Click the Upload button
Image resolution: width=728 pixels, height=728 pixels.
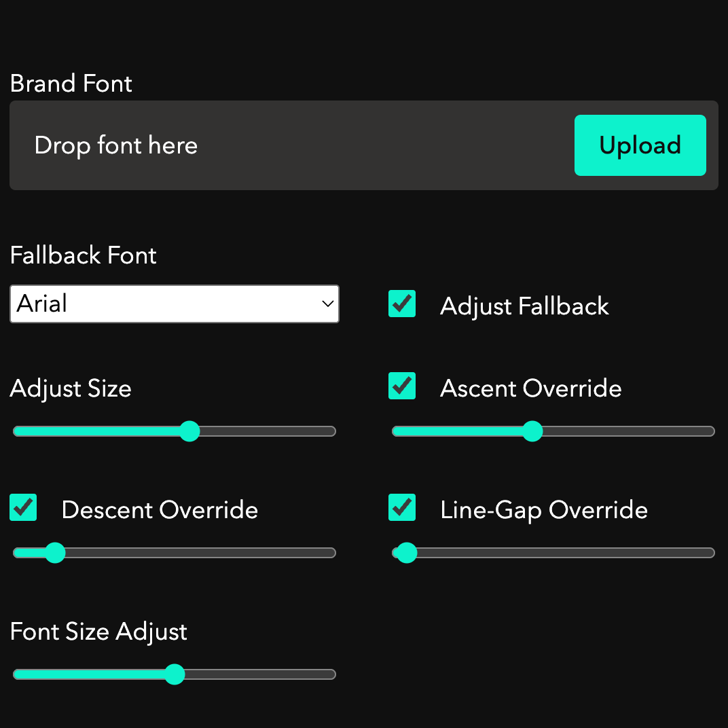(640, 145)
